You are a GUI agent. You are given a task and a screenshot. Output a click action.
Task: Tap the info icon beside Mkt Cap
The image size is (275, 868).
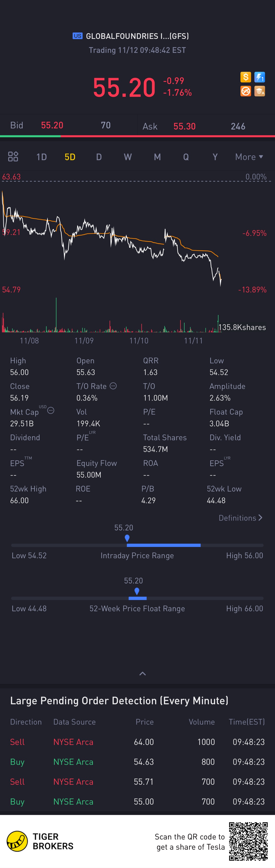(51, 410)
